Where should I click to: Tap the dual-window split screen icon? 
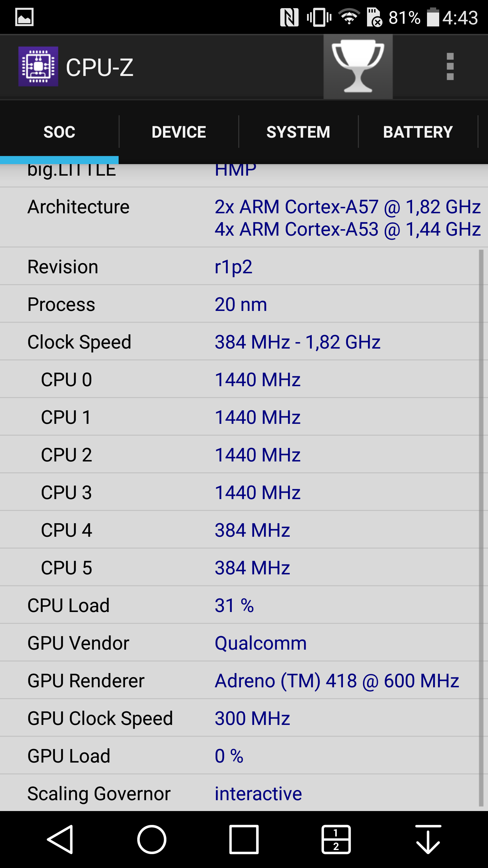point(336,839)
